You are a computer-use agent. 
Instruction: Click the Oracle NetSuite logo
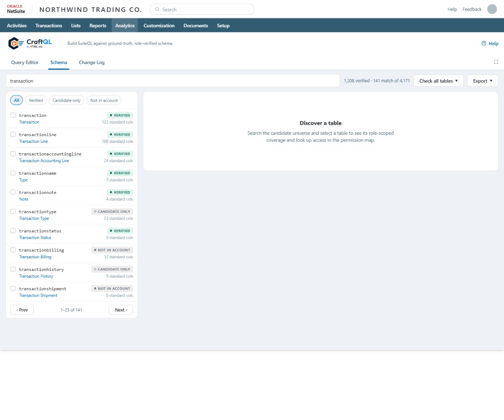[x=16, y=9]
